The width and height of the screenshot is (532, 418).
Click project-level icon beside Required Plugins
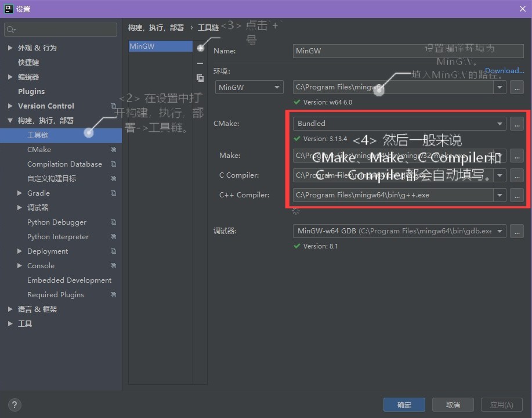[113, 295]
